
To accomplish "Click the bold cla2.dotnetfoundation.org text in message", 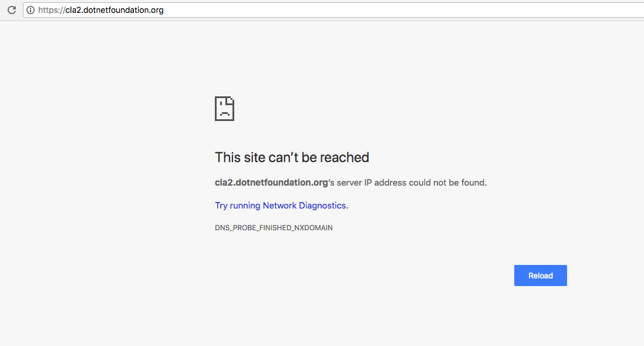I will [x=271, y=183].
